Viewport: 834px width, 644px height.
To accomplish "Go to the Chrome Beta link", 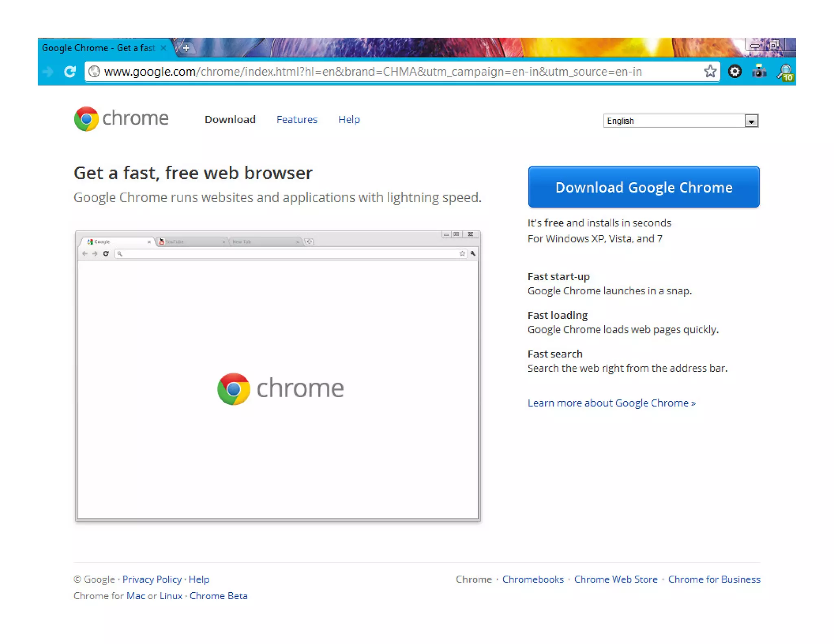I will pos(219,596).
